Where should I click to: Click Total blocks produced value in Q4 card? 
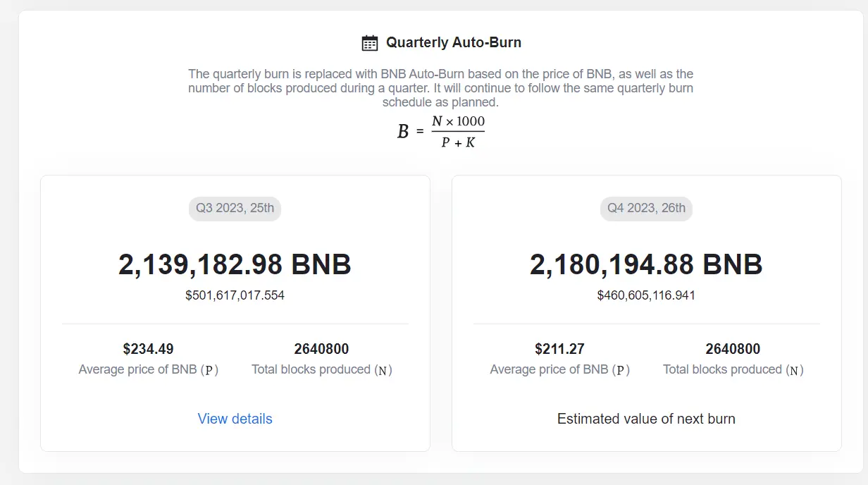tap(733, 349)
